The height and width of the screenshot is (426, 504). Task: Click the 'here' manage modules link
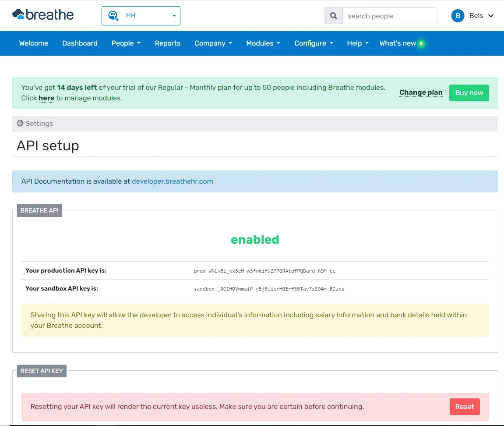tap(46, 98)
